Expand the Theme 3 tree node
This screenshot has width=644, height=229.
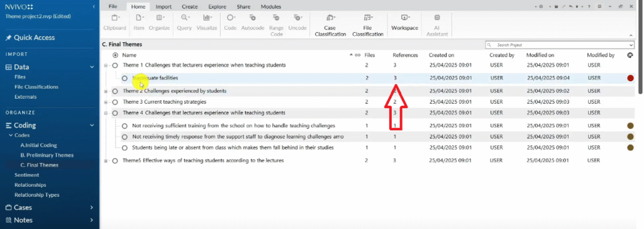point(106,102)
